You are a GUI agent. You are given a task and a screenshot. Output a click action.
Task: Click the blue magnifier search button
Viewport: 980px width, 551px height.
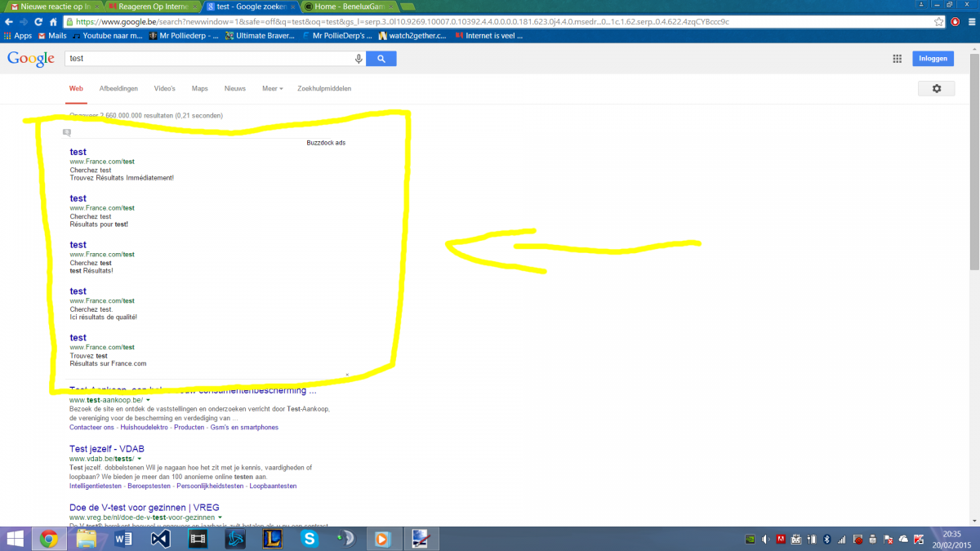coord(381,59)
